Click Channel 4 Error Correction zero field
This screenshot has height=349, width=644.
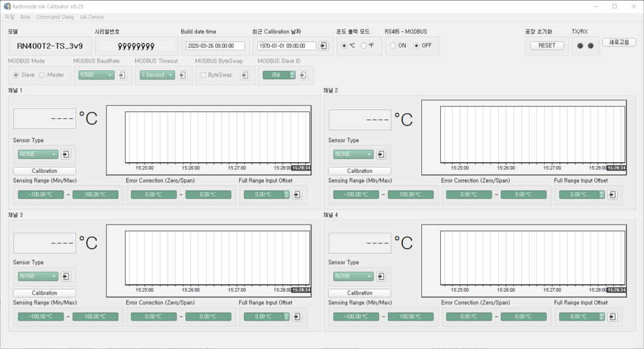(469, 316)
